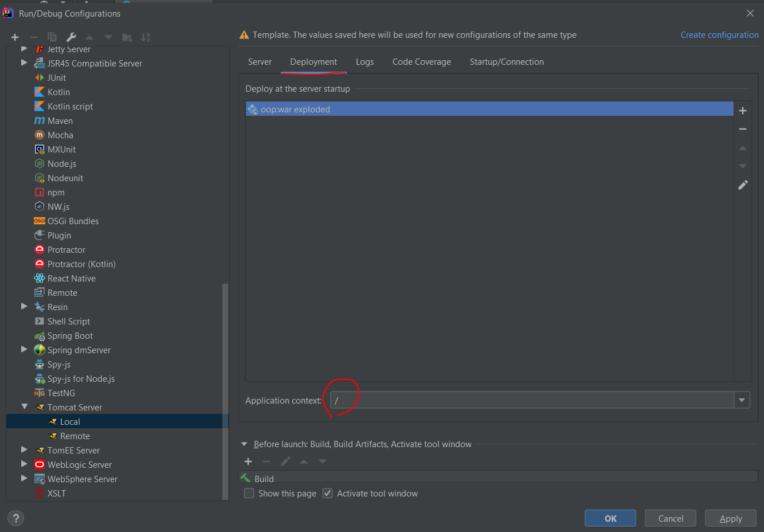Viewport: 764px width, 532px height.
Task: Remove selected artifact from deploy list
Action: point(743,129)
